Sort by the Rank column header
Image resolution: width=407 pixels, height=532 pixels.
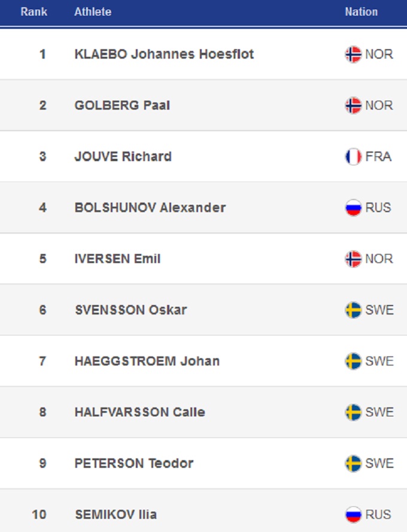pyautogui.click(x=34, y=12)
